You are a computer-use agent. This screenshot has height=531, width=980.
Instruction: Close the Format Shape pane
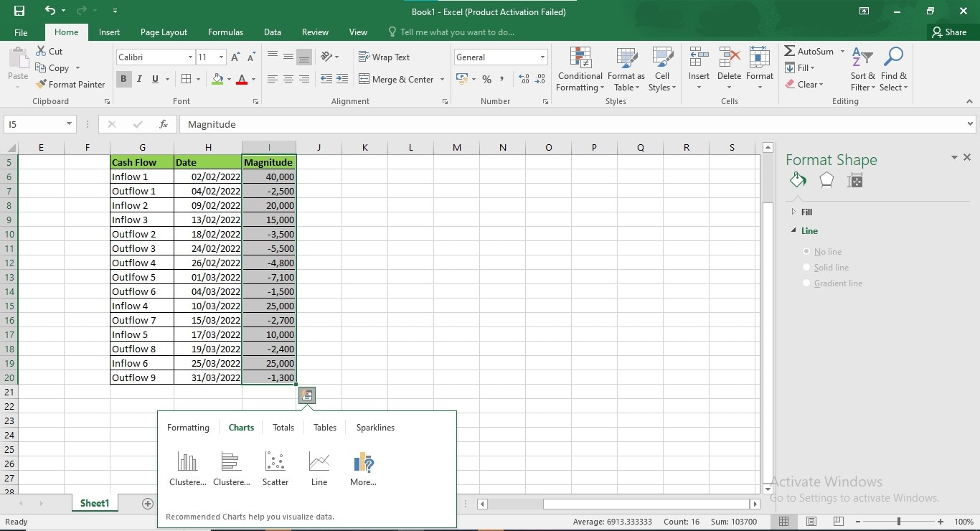point(967,157)
